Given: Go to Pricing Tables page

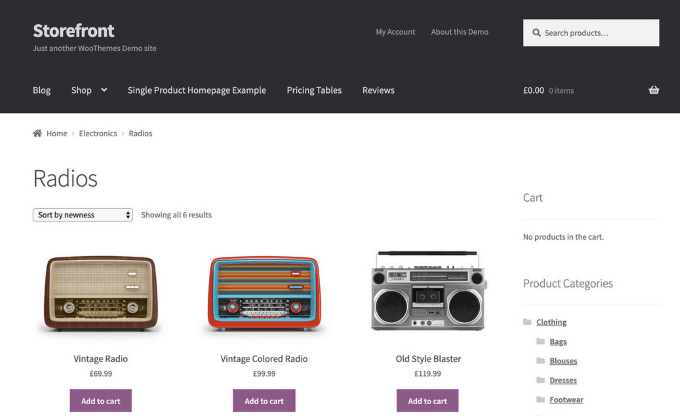Looking at the screenshot, I should click(x=314, y=90).
